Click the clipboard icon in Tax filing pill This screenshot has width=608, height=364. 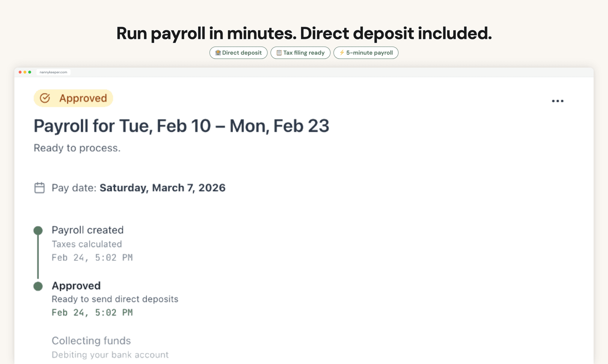(279, 53)
